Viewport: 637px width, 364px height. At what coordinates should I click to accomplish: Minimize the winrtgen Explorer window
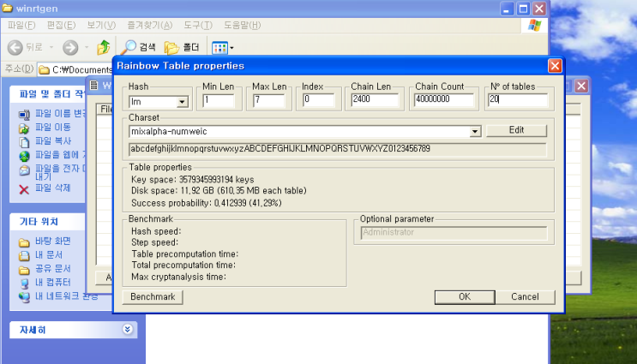point(506,9)
